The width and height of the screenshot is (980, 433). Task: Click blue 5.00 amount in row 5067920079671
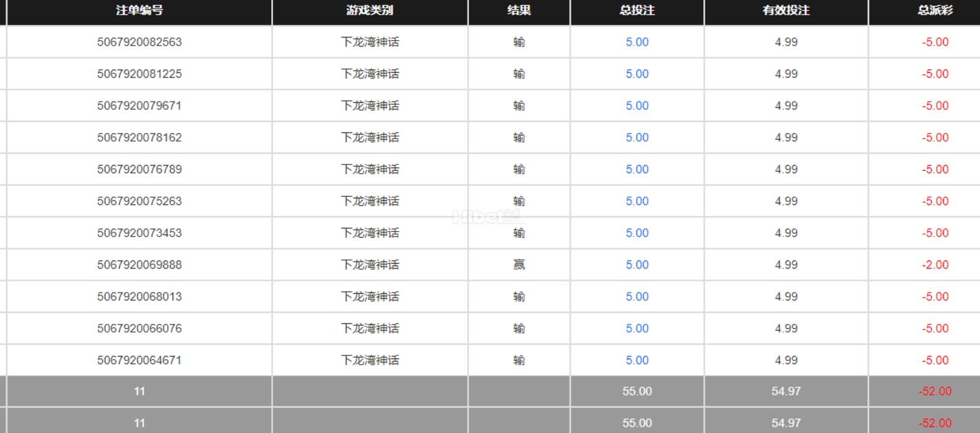[x=637, y=106]
